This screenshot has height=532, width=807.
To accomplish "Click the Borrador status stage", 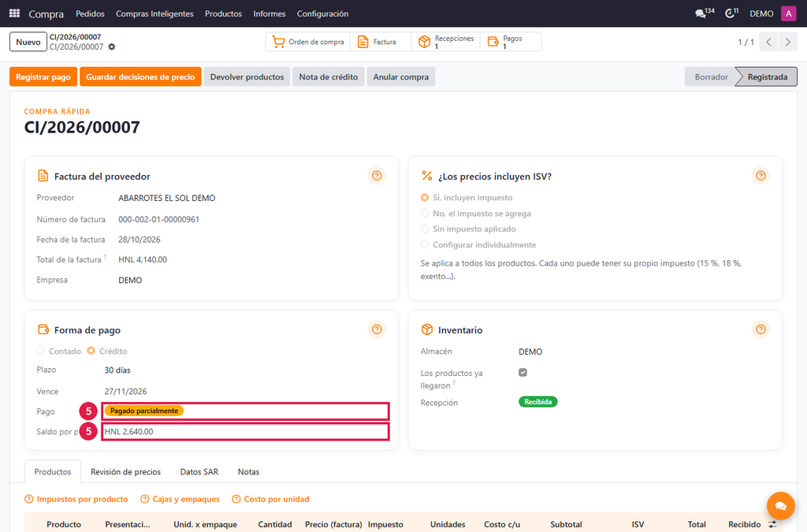I will click(712, 76).
